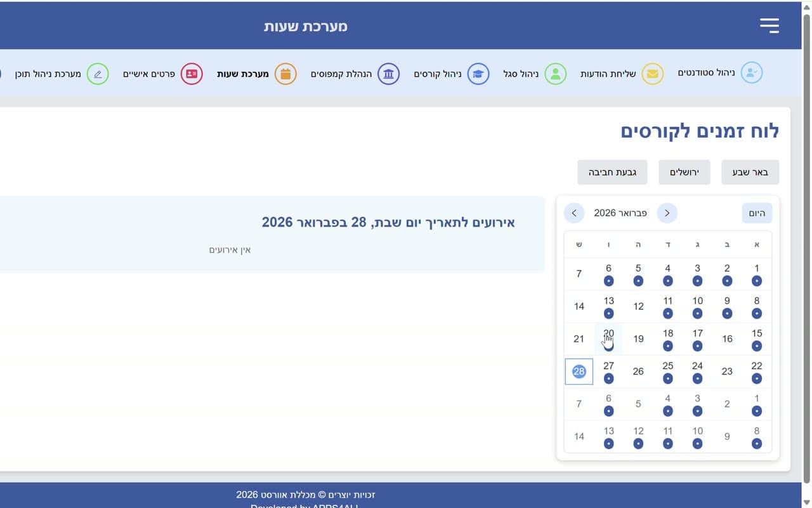The image size is (812, 508).
Task: Click the א weekday column header
Action: [x=757, y=244]
